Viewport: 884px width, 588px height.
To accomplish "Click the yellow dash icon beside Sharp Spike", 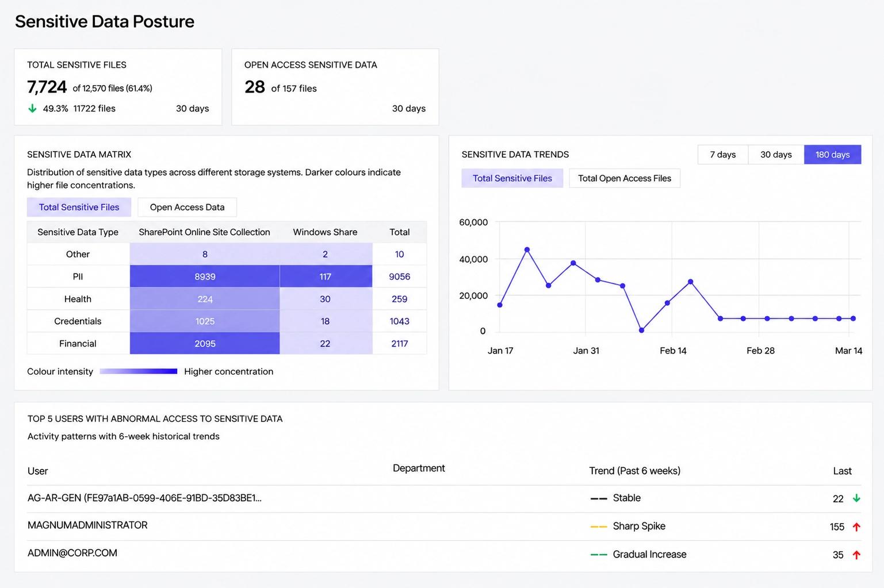I will click(599, 526).
